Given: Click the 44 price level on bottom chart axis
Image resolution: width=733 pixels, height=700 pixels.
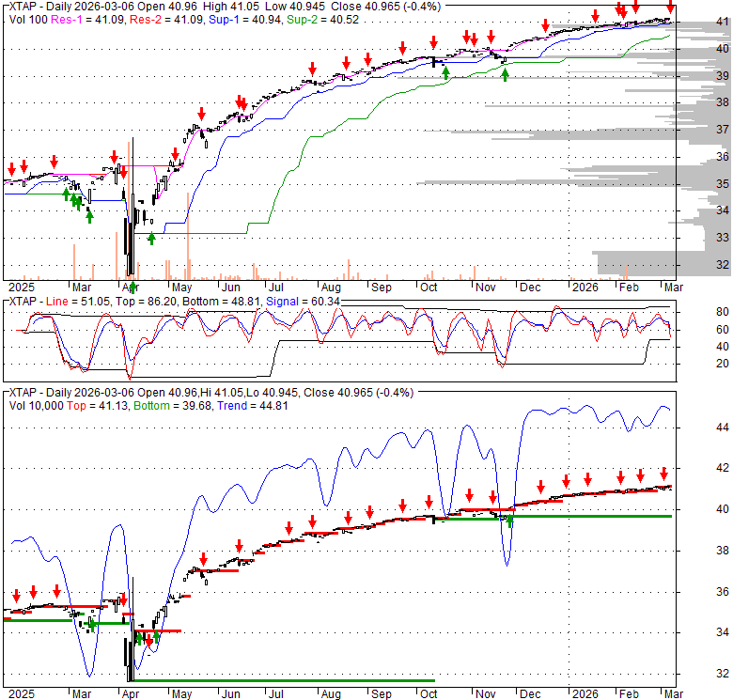Looking at the screenshot, I should coord(698,427).
